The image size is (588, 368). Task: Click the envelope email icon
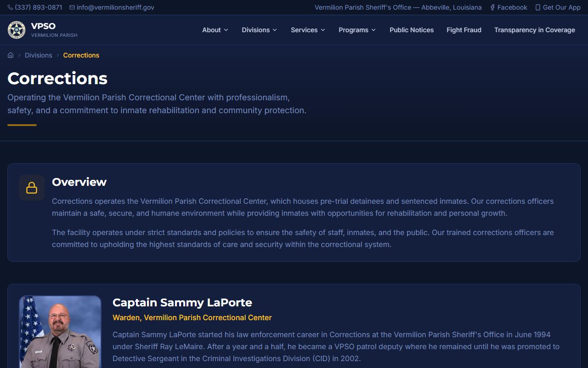click(x=72, y=7)
